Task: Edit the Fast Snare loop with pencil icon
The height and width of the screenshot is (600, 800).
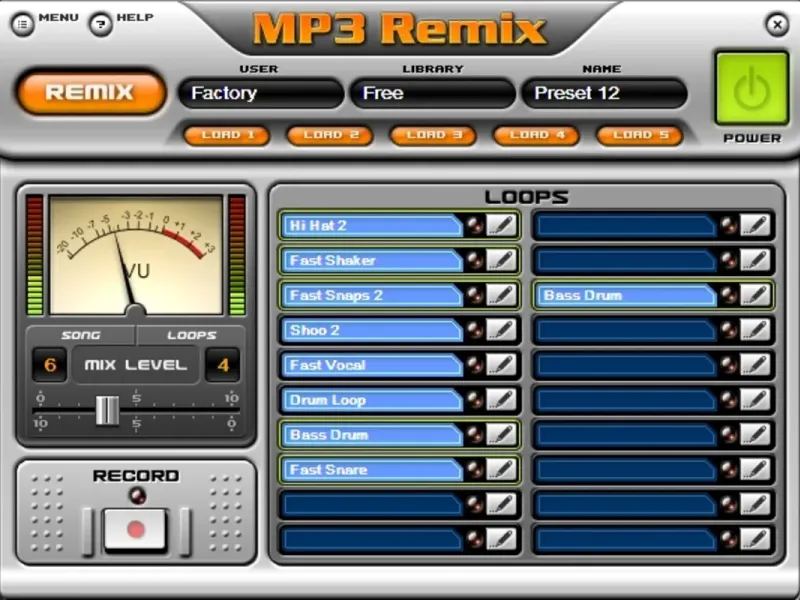Action: (x=502, y=469)
